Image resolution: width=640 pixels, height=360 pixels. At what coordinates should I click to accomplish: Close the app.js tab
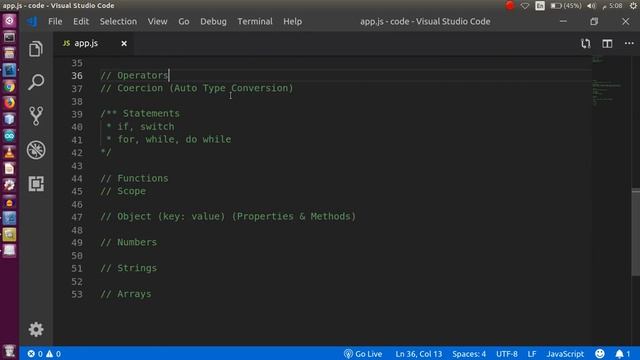point(124,43)
